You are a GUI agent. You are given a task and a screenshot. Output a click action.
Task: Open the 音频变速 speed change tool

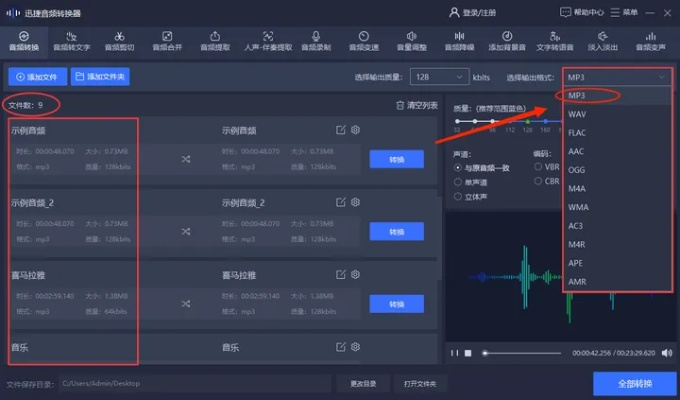pos(364,42)
